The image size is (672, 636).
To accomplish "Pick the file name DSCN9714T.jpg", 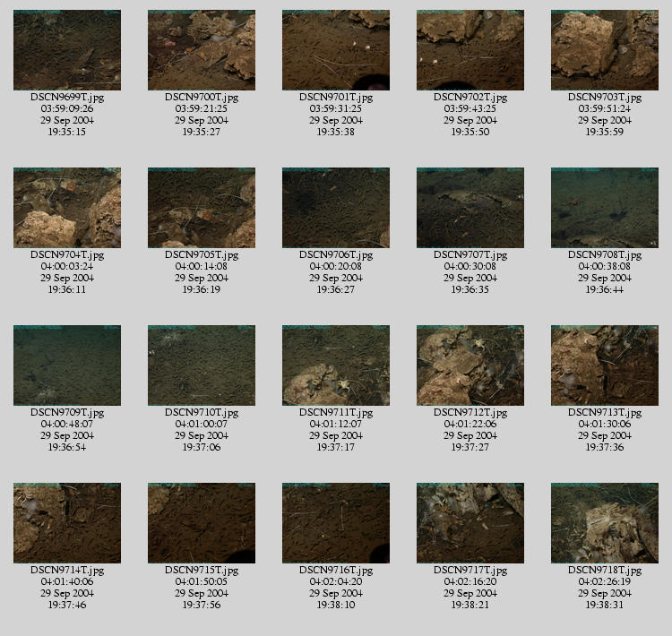I will [x=67, y=571].
